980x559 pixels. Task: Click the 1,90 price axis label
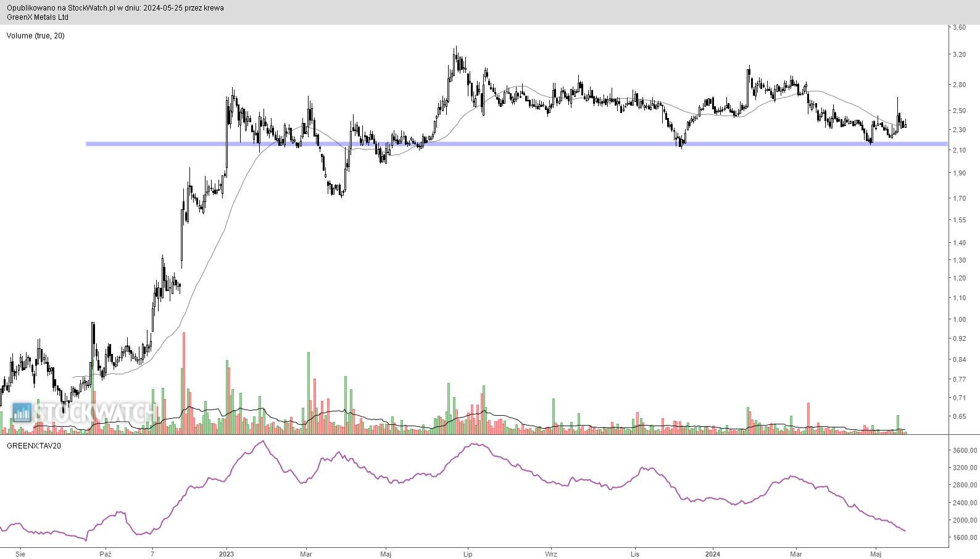959,173
